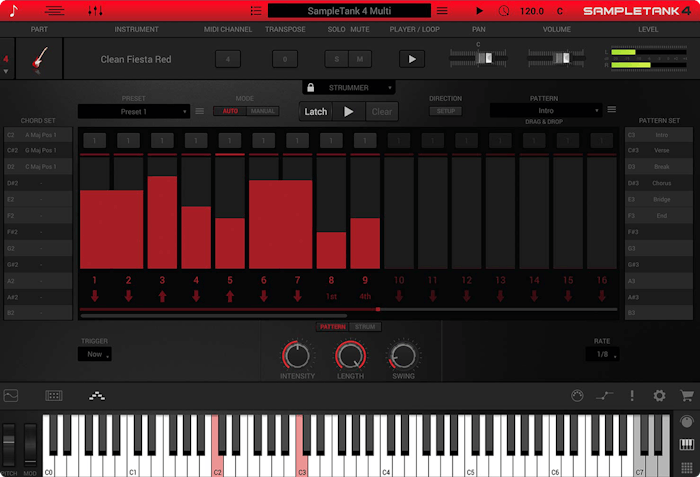Click the tempo value 120.0
700x477 pixels.
coord(532,11)
